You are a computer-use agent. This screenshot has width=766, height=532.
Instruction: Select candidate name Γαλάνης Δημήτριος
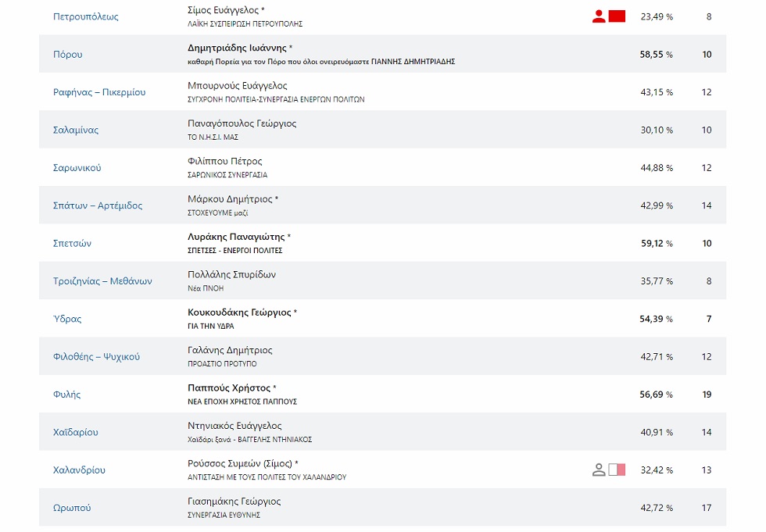(x=230, y=350)
